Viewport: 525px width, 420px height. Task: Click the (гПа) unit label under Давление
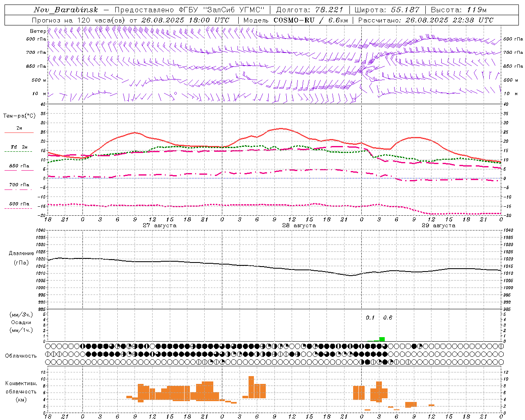[21, 263]
